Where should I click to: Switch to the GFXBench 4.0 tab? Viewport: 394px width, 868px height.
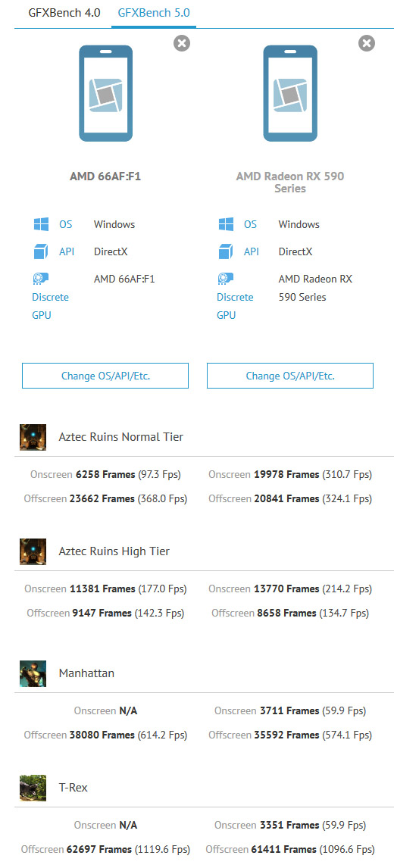(64, 12)
